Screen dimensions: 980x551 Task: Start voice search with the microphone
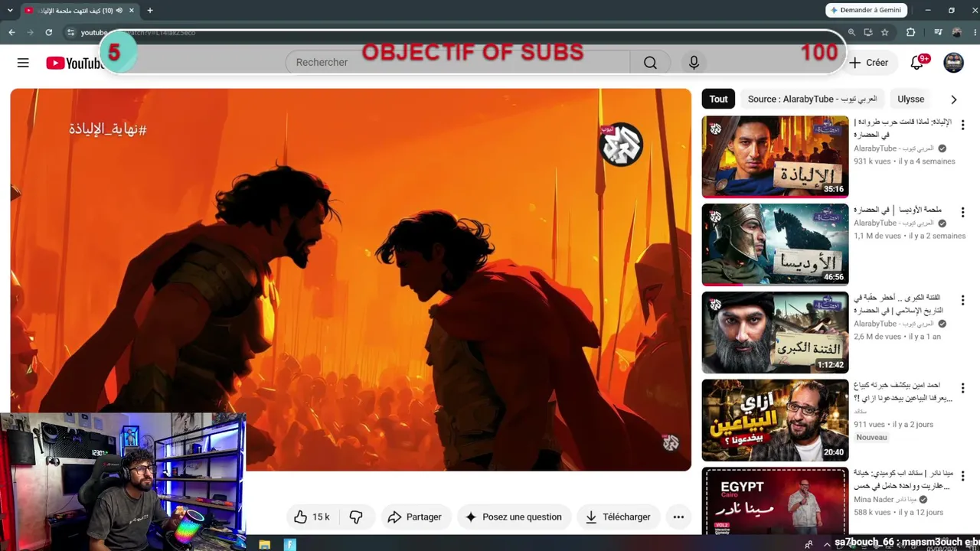coord(694,63)
